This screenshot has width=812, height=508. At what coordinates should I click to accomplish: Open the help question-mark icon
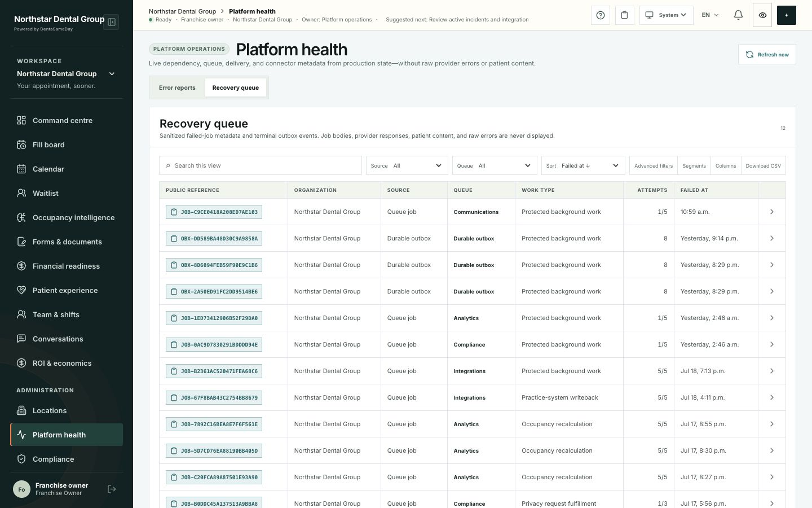point(601,15)
